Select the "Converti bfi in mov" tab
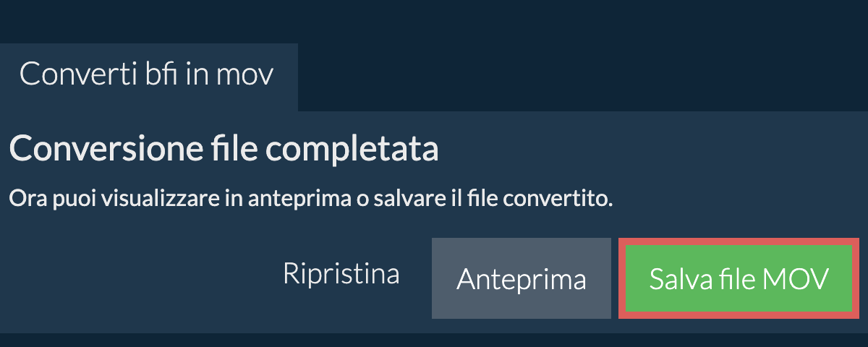This screenshot has height=347, width=868. tap(147, 75)
